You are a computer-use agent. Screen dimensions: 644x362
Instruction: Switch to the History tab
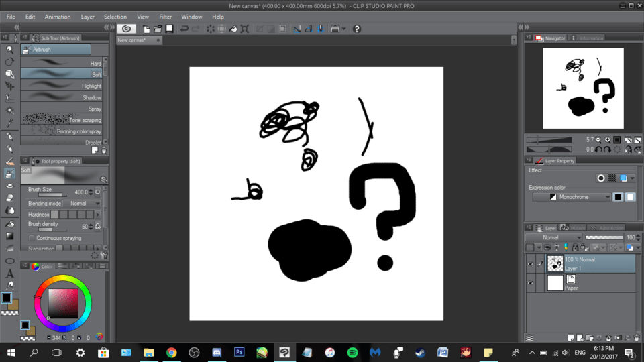click(574, 228)
